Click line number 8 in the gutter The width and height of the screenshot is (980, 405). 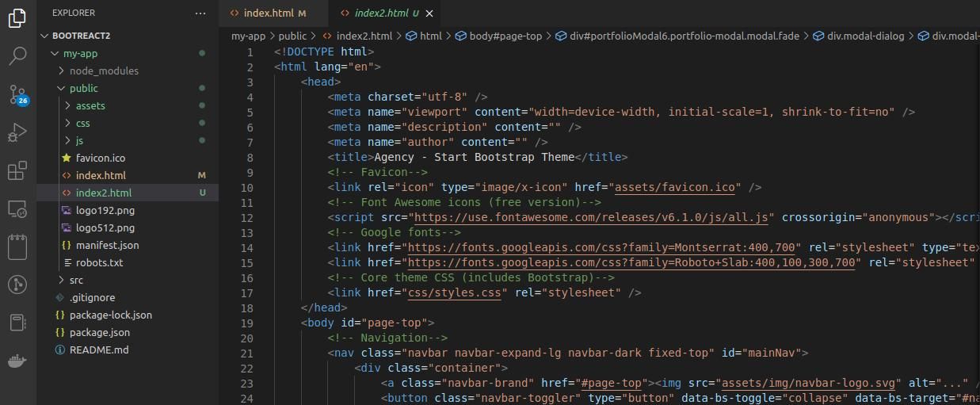tap(250, 157)
